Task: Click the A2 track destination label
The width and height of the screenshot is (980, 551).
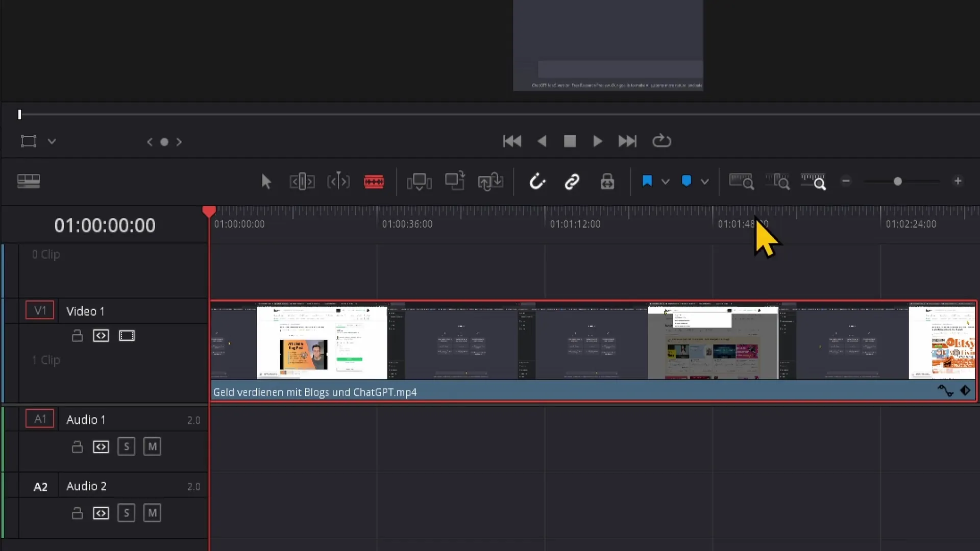Action: (x=40, y=487)
